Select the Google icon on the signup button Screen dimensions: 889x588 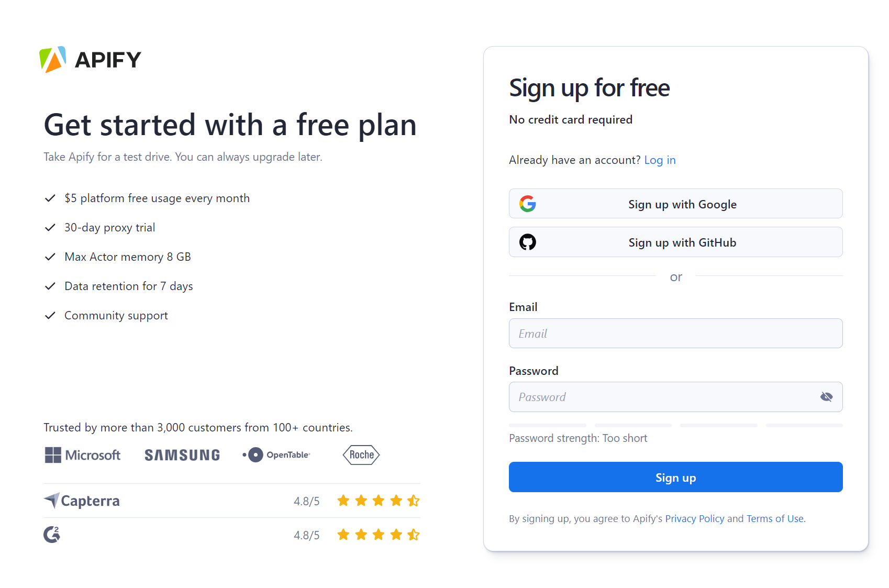pyautogui.click(x=528, y=204)
